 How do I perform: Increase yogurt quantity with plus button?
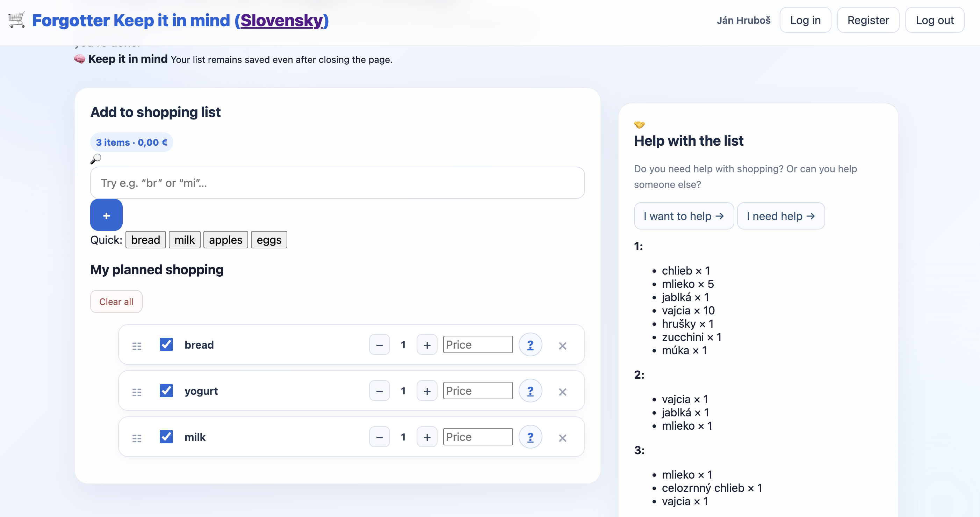coord(427,391)
